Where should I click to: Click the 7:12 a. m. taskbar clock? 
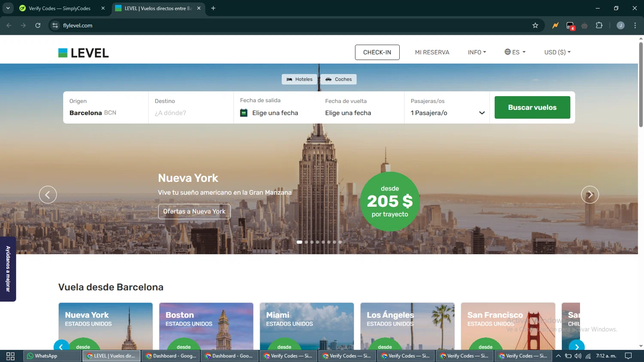click(x=606, y=356)
